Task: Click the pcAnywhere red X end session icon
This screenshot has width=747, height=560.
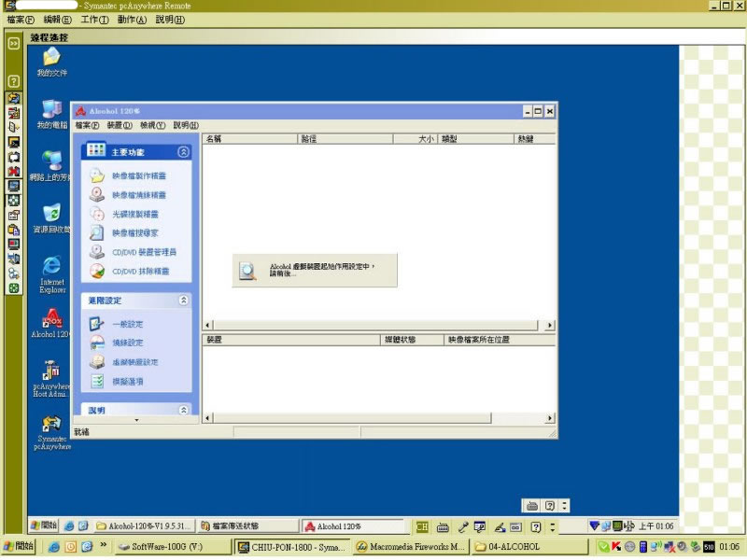Action: [x=14, y=172]
